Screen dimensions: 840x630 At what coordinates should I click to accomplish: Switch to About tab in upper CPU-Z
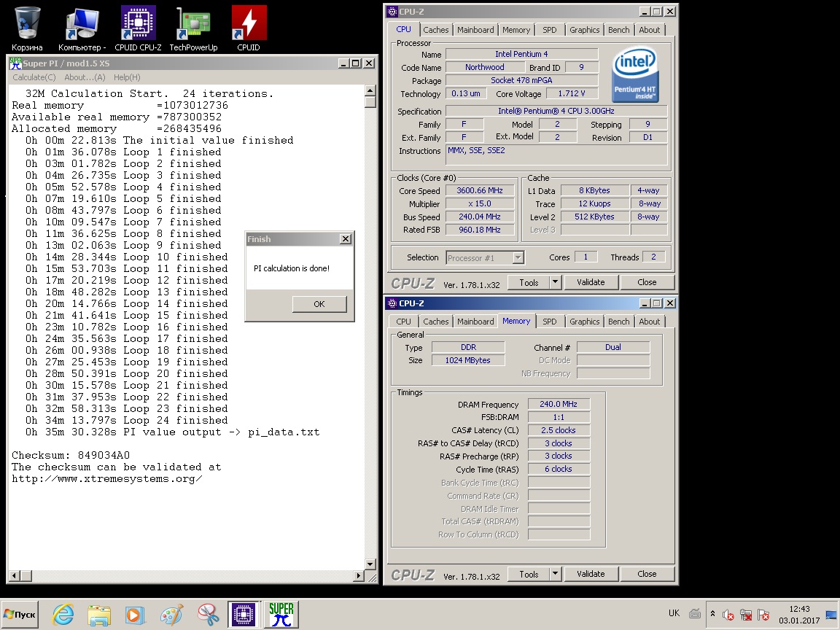click(x=649, y=30)
